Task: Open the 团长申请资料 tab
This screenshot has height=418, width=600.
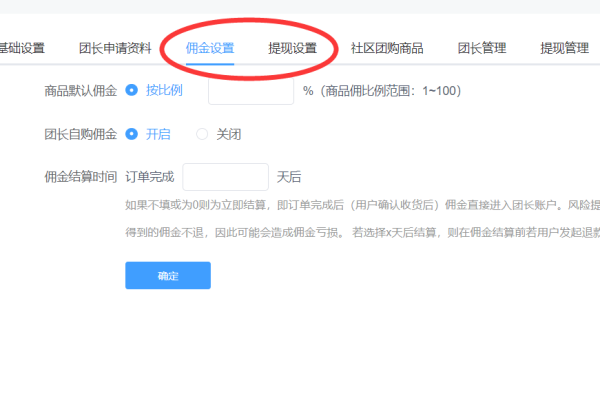Action: click(x=115, y=48)
